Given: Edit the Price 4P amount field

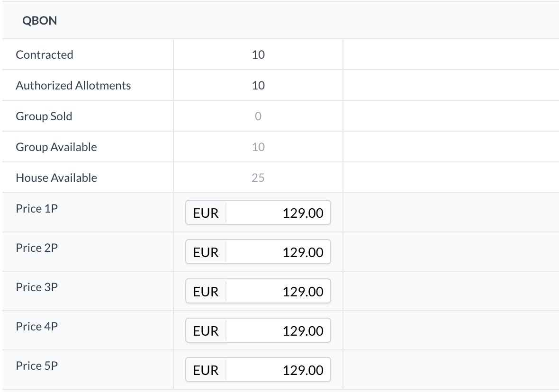Looking at the screenshot, I should [279, 330].
